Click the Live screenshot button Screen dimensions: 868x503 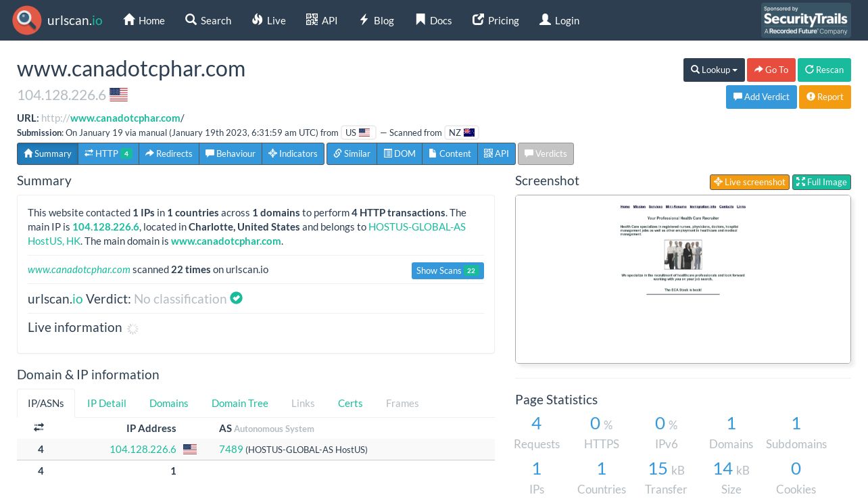click(750, 182)
